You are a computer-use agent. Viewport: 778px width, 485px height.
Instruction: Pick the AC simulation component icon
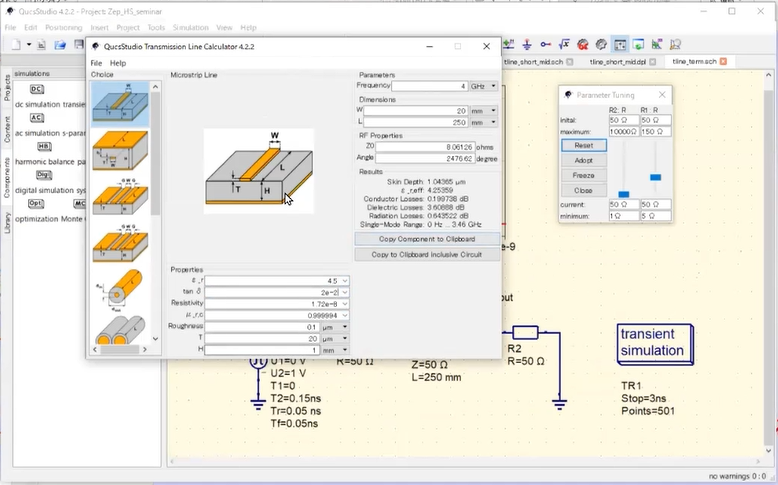(x=37, y=118)
